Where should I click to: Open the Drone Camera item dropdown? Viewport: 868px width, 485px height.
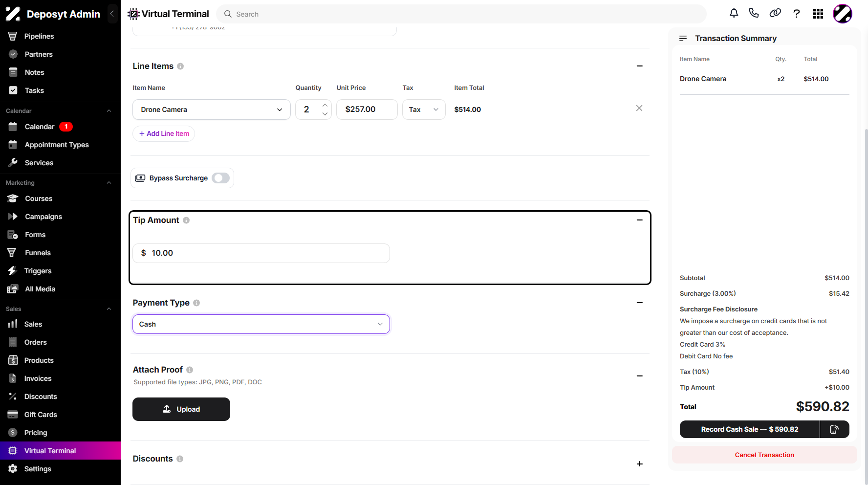(212, 110)
